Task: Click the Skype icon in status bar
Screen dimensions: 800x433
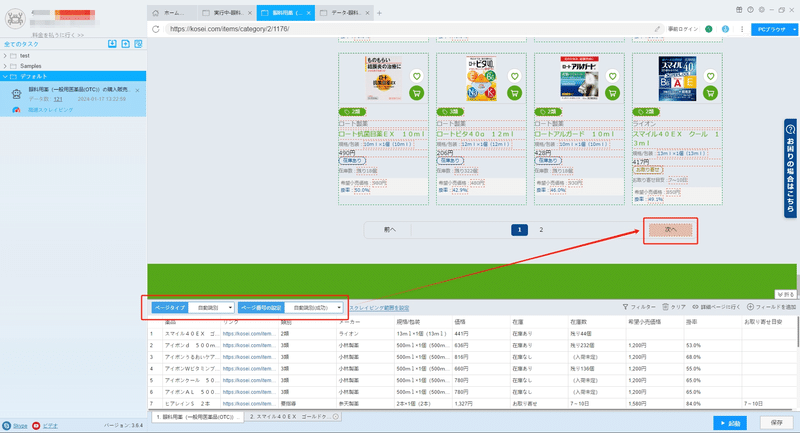Action: click(6, 426)
